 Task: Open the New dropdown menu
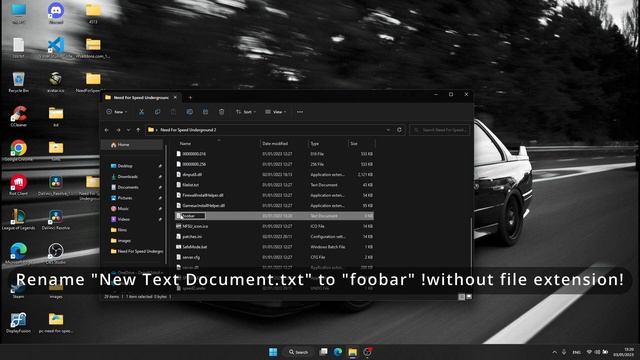[x=117, y=112]
